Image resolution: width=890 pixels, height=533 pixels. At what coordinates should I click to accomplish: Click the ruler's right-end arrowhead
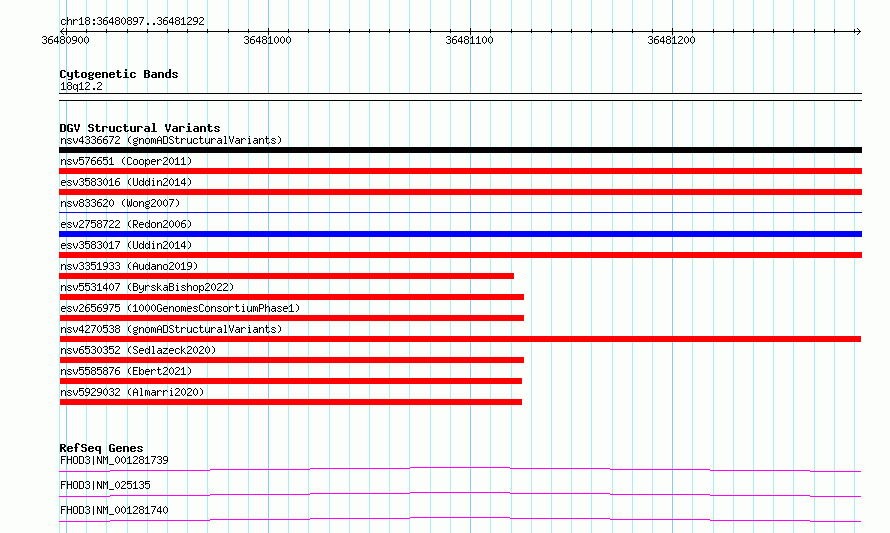(858, 31)
